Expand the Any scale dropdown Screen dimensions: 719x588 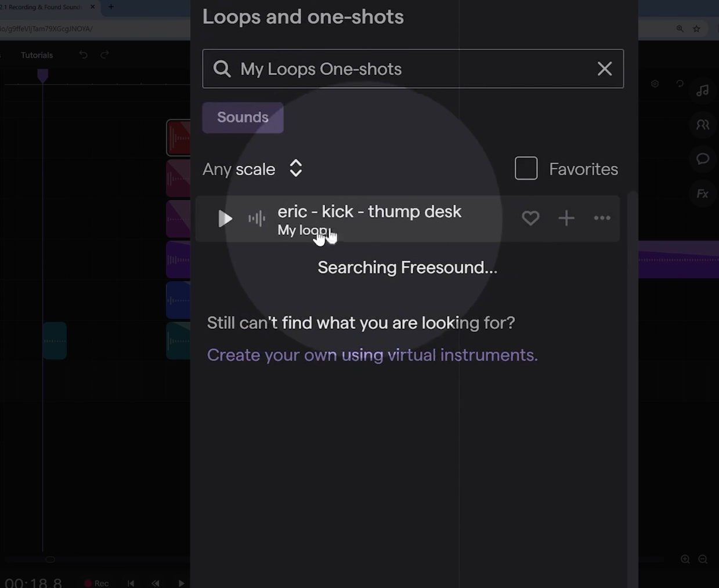[253, 169]
